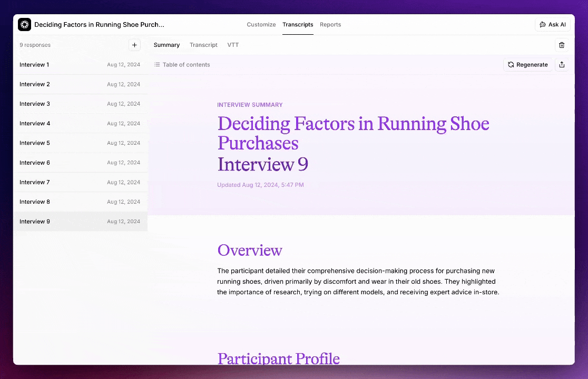588x379 pixels.
Task: Click the project title in the header
Action: [99, 25]
